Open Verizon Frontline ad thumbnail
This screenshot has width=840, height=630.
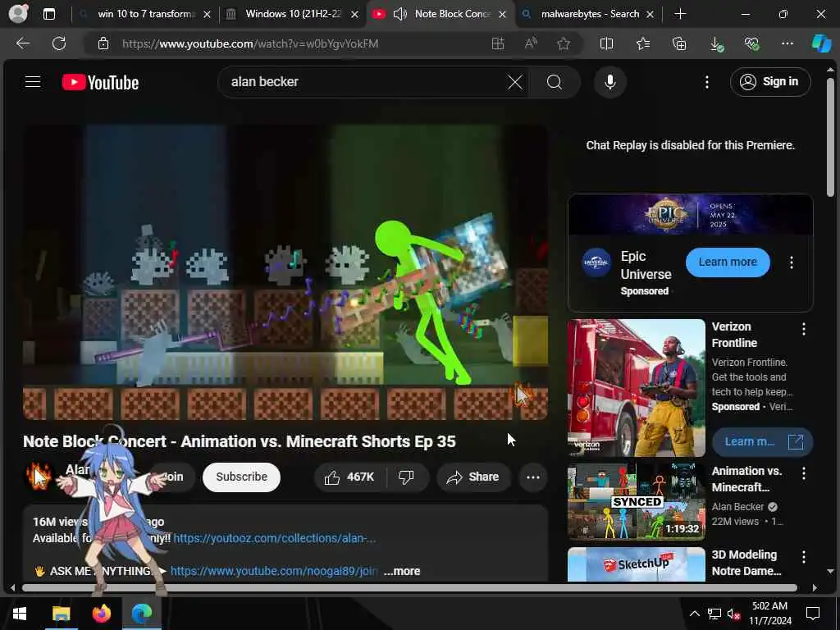[x=636, y=388]
